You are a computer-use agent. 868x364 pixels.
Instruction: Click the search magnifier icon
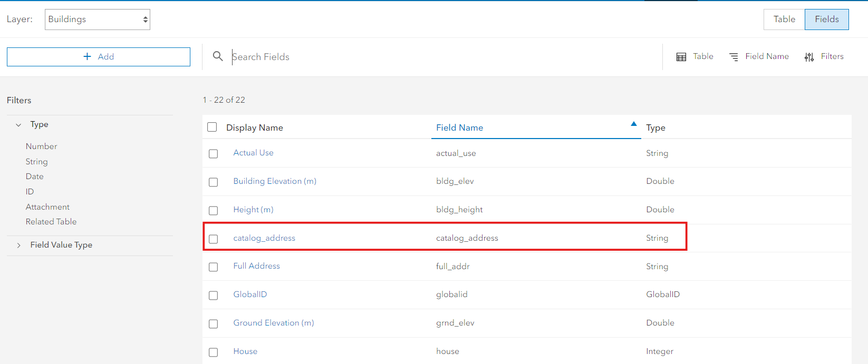tap(218, 56)
